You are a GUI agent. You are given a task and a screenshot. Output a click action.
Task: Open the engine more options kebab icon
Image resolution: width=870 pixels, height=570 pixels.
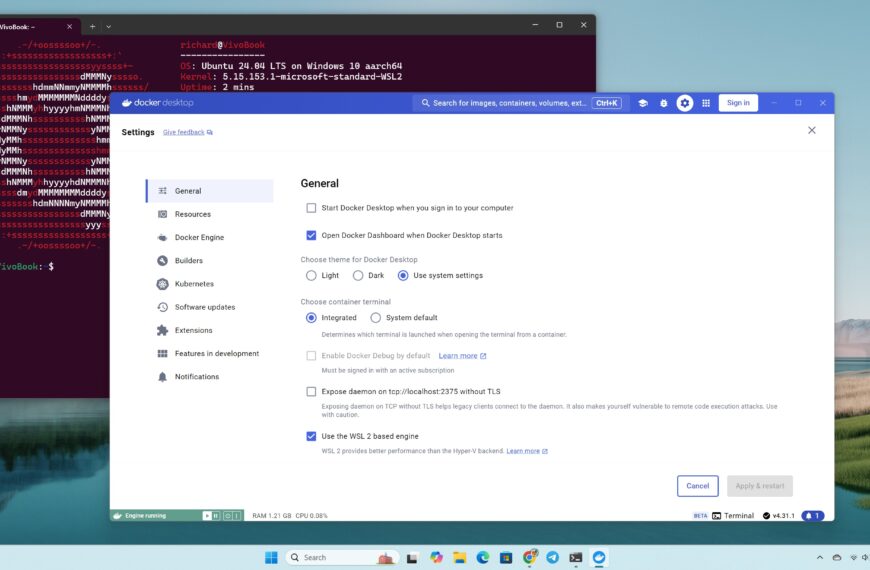(236, 516)
